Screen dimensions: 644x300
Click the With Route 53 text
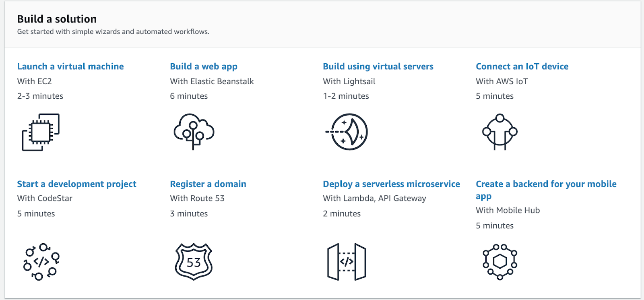tap(197, 198)
